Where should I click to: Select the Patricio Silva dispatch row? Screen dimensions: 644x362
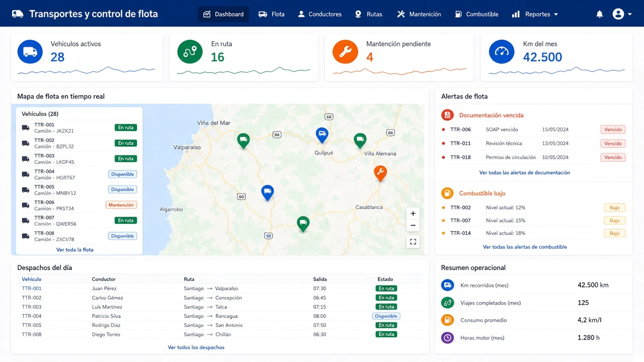coord(220,316)
